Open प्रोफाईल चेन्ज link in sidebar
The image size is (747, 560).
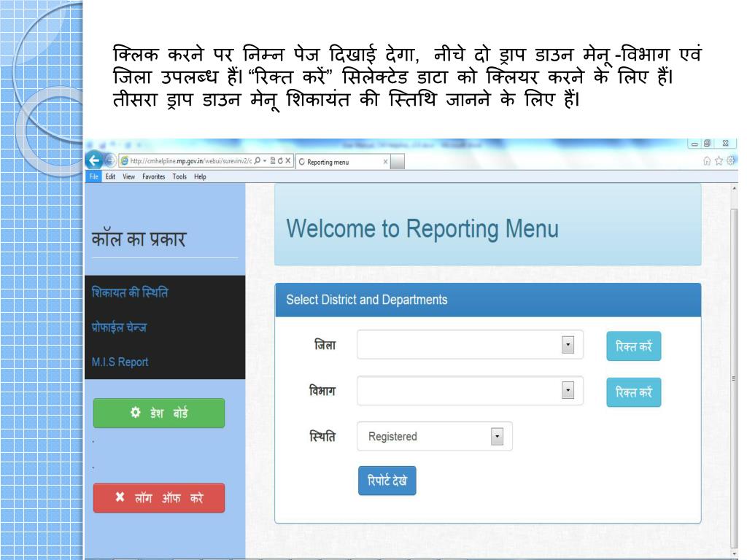tap(119, 327)
